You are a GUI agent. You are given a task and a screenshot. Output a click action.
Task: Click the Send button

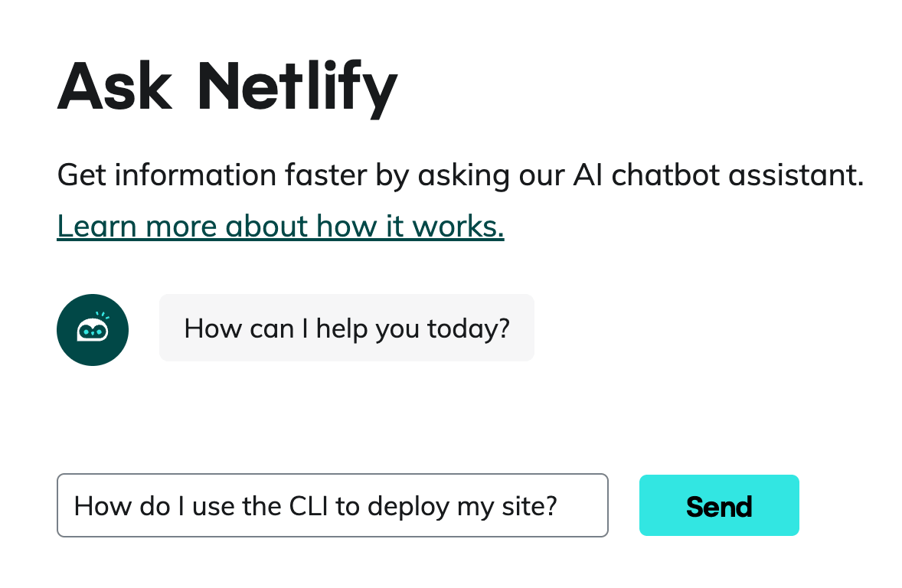coord(719,505)
